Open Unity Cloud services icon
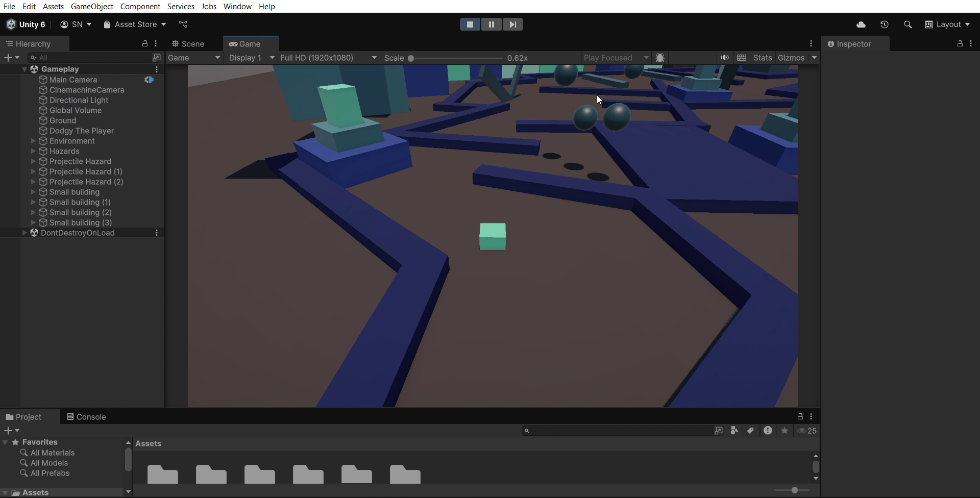The height and width of the screenshot is (498, 980). pos(861,24)
